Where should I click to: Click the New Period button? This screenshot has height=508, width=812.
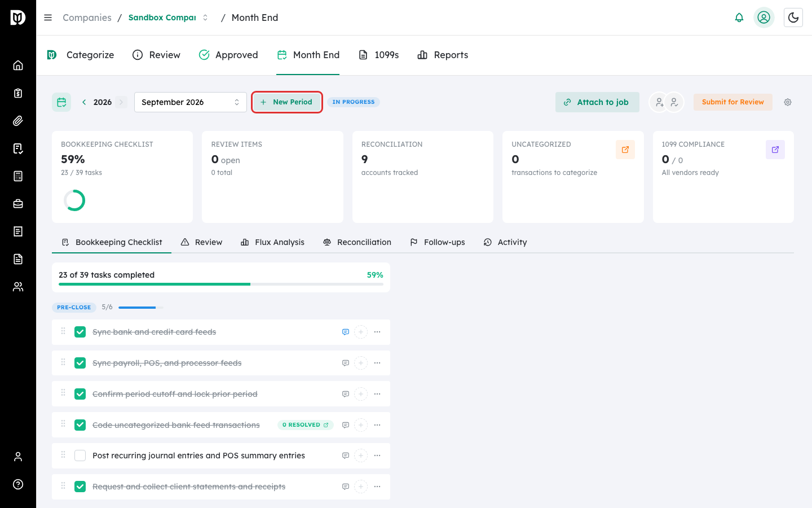[287, 102]
